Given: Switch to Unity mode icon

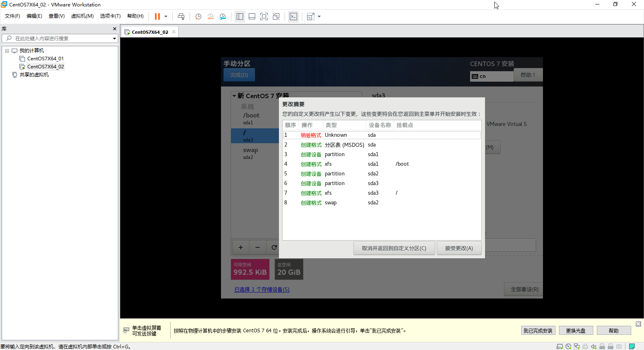Looking at the screenshot, I should coord(276,16).
